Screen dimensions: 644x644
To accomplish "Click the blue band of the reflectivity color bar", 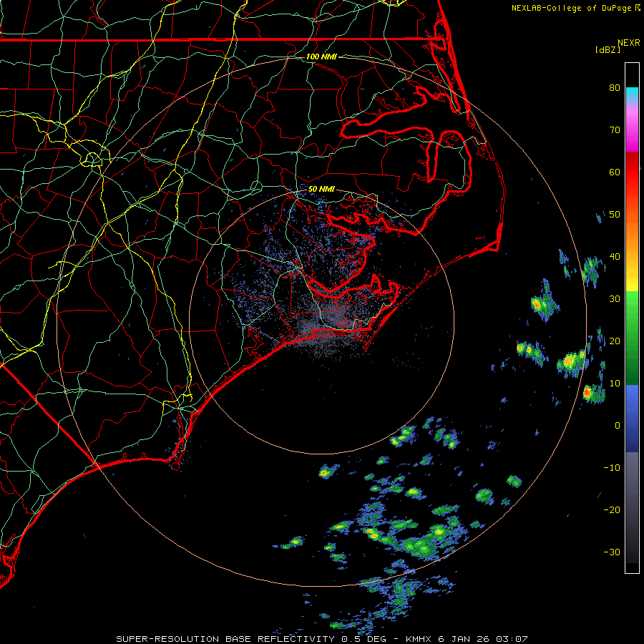I will pyautogui.click(x=632, y=419).
